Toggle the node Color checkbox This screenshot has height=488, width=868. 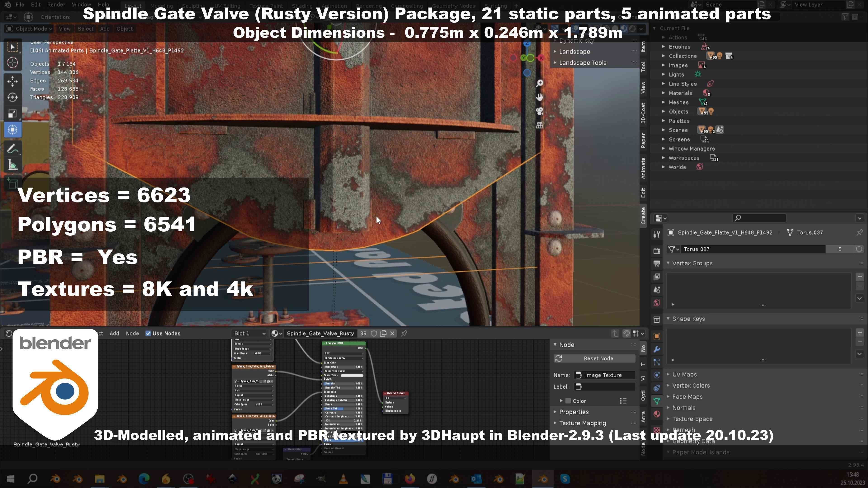pyautogui.click(x=568, y=401)
